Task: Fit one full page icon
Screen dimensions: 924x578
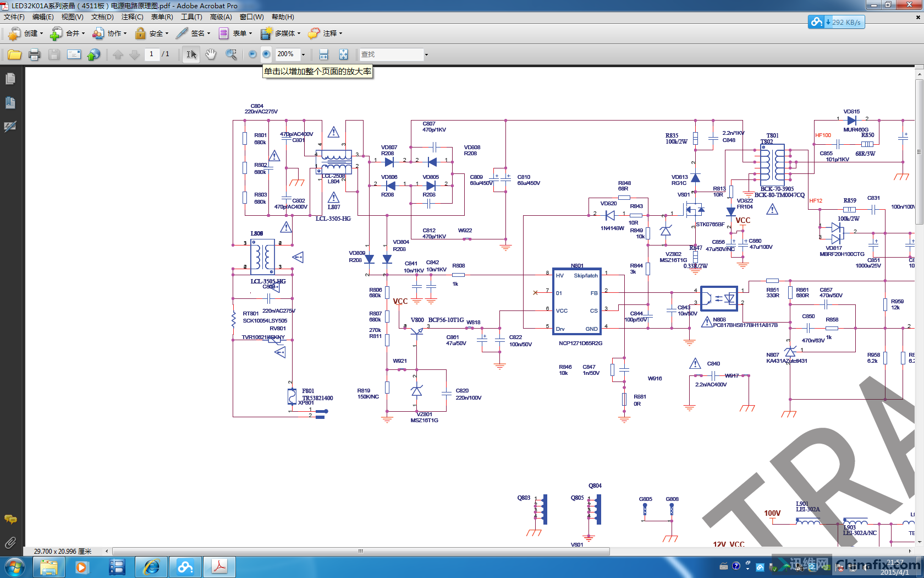Action: click(343, 54)
